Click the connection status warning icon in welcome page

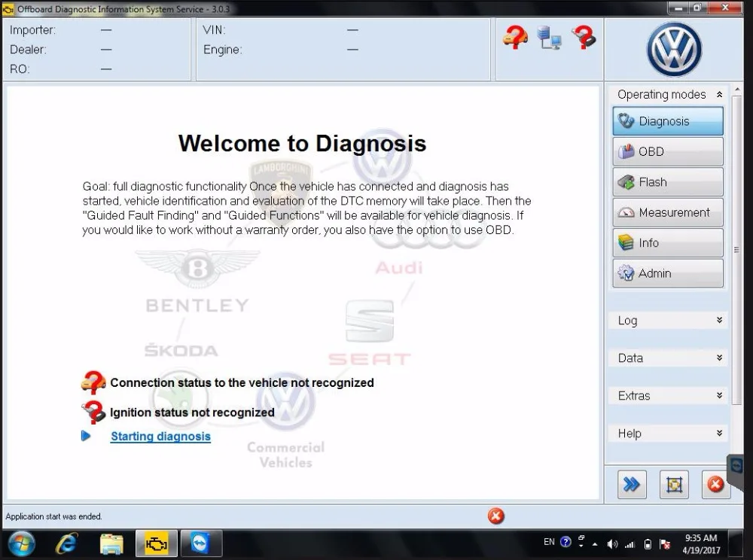(93, 382)
